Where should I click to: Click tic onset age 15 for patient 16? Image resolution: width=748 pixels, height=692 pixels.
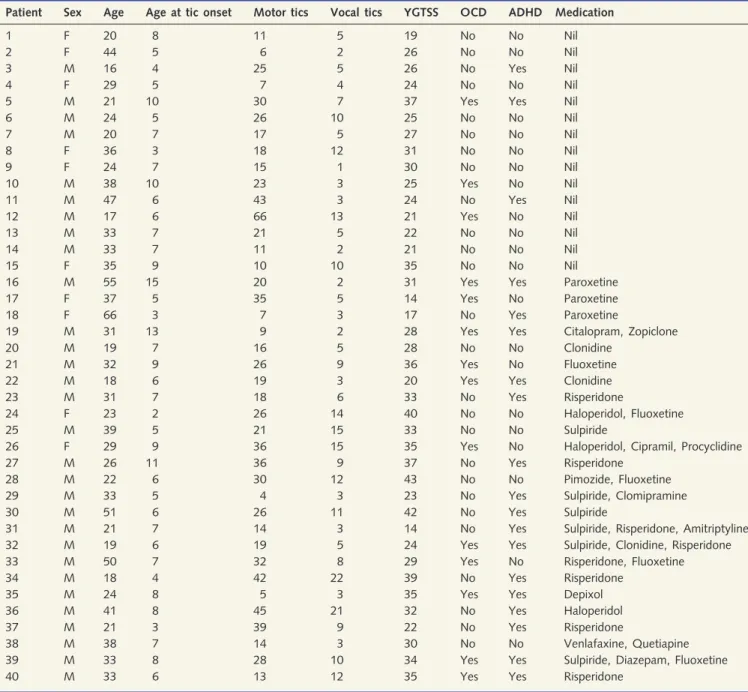(x=152, y=282)
